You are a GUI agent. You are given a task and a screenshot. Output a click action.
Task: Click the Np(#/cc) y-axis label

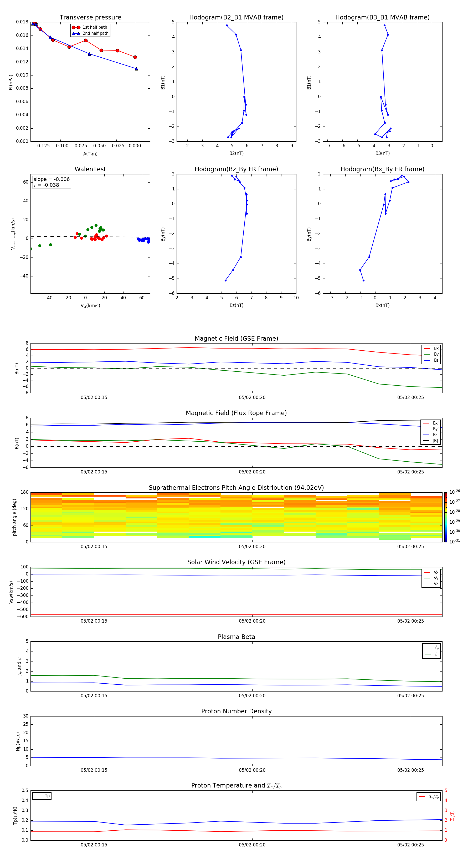(x=18, y=741)
